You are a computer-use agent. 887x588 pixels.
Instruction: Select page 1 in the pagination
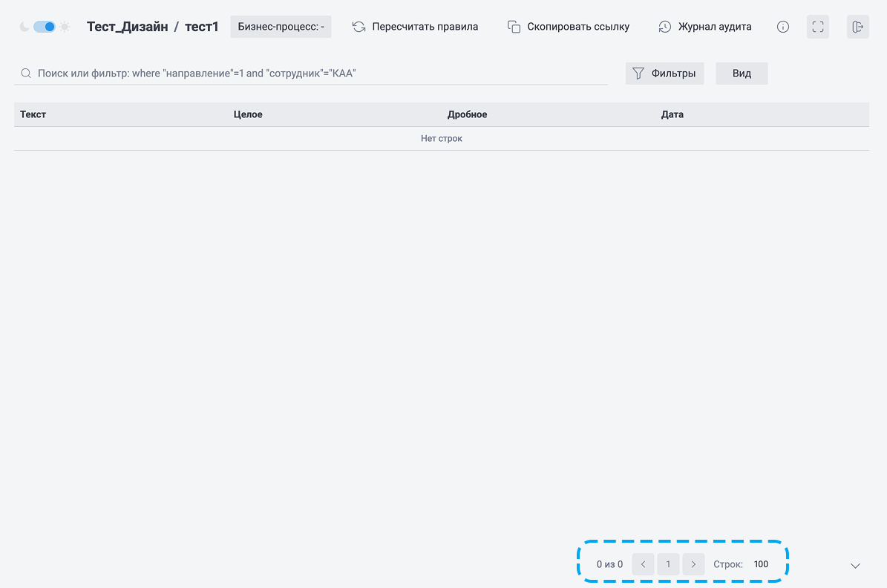click(x=668, y=564)
